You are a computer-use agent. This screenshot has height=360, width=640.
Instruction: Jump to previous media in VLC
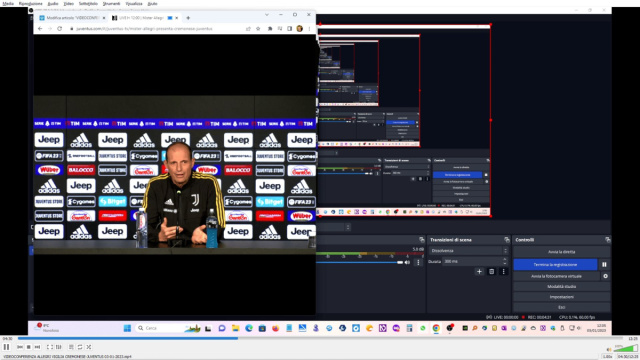20,347
